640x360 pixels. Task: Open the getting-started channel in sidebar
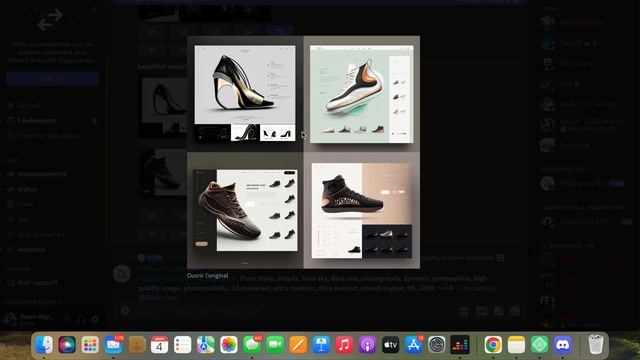[x=40, y=235]
